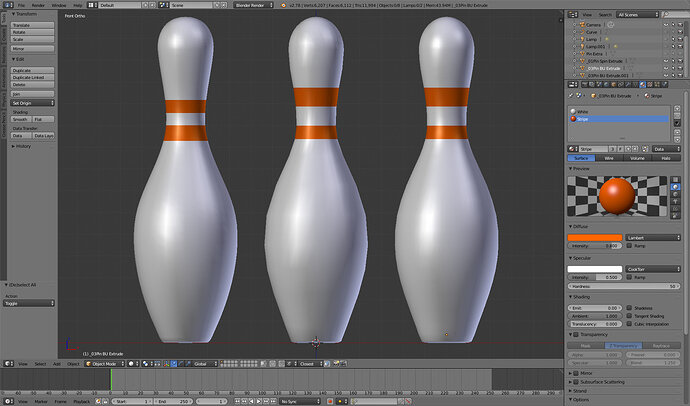
Task: Open the Help menu
Action: click(x=77, y=5)
